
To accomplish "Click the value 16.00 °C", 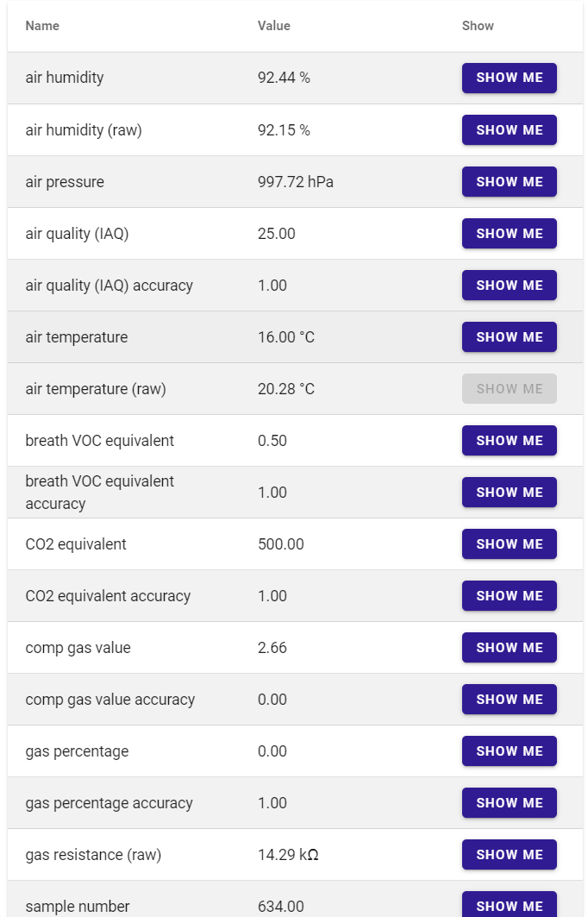I will tap(286, 337).
